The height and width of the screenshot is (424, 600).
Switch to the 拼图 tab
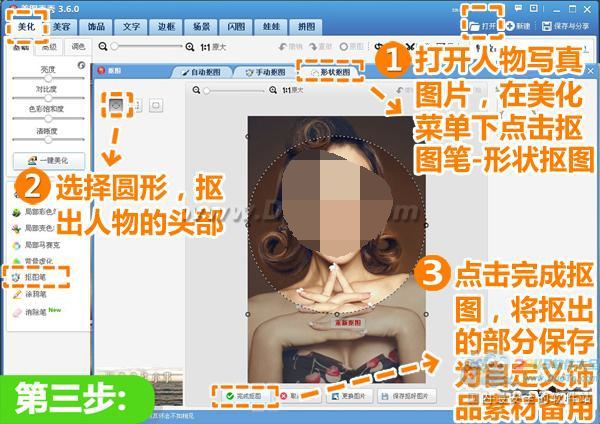[306, 27]
